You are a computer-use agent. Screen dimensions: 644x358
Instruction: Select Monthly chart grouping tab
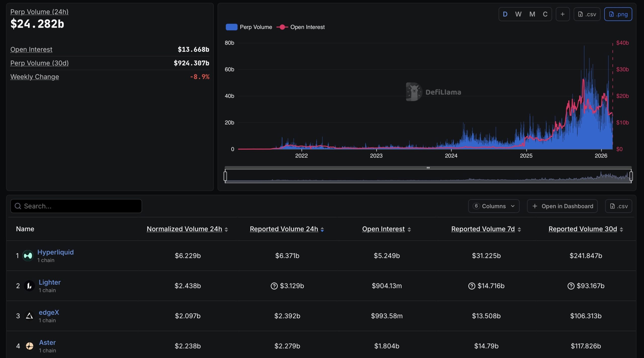pos(532,14)
